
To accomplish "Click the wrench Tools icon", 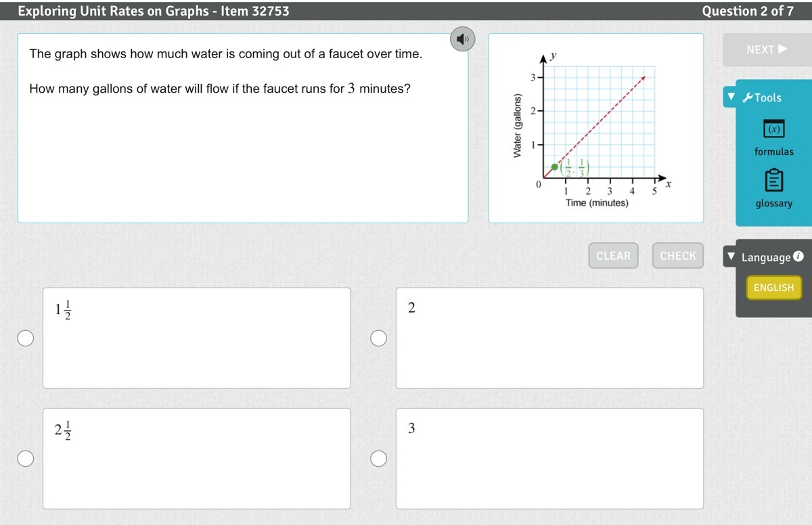I will [x=748, y=98].
